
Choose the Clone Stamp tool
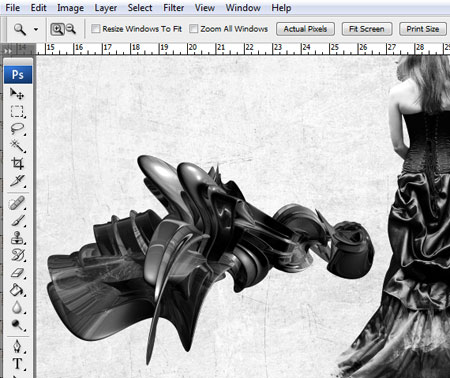[17, 238]
